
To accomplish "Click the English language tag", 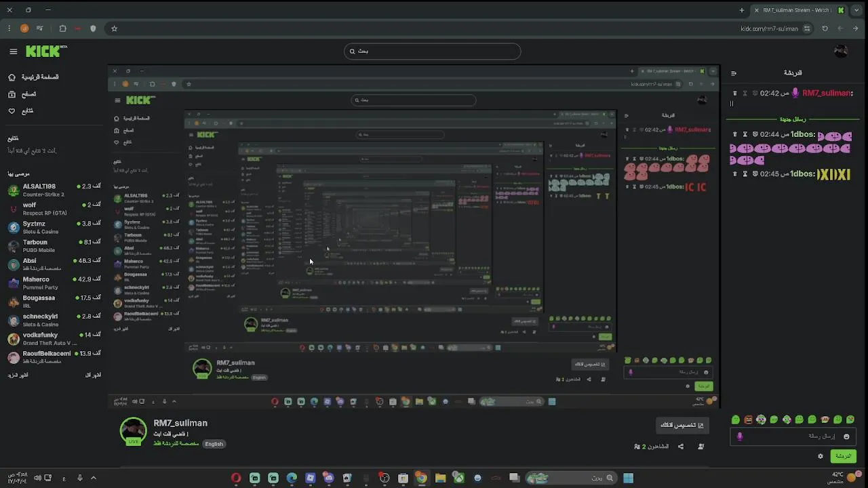I will 214,444.
